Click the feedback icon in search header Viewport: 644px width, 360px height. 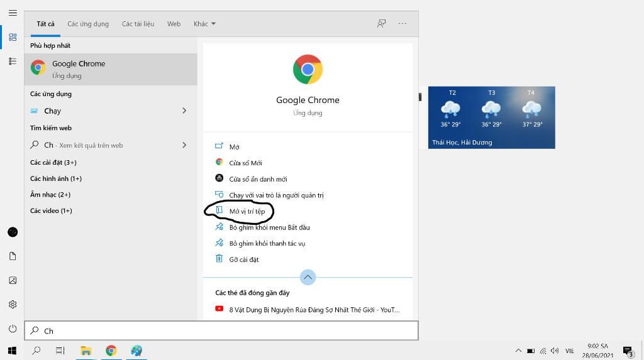click(382, 24)
